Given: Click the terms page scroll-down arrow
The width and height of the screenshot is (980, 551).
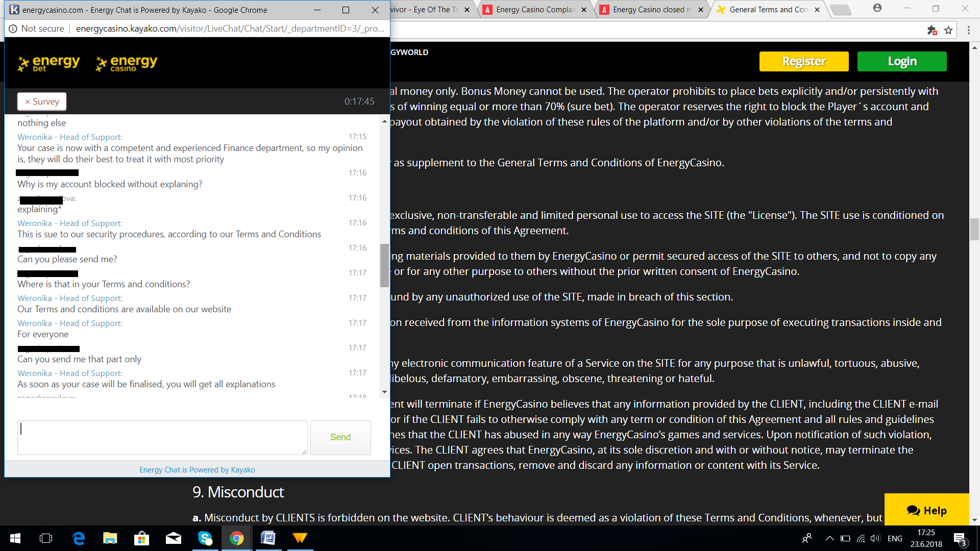Looking at the screenshot, I should [974, 520].
